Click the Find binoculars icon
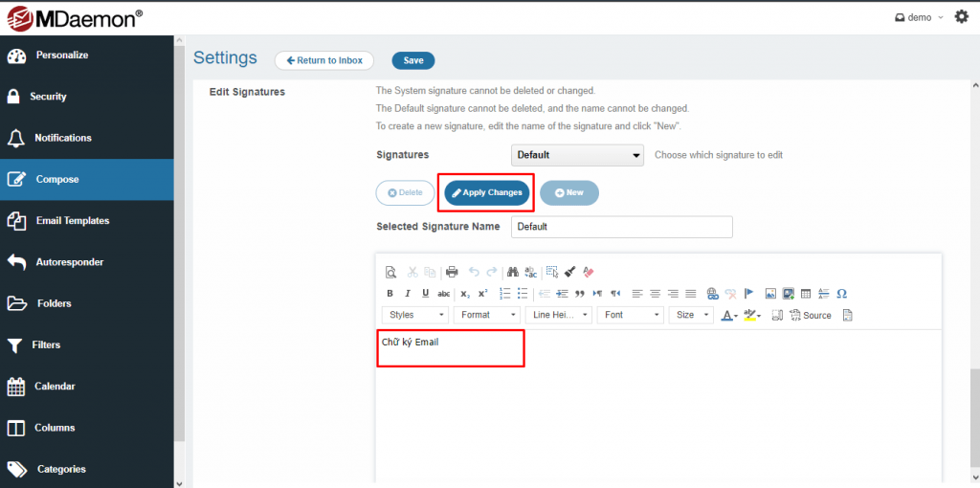Image resolution: width=980 pixels, height=488 pixels. 513,272
